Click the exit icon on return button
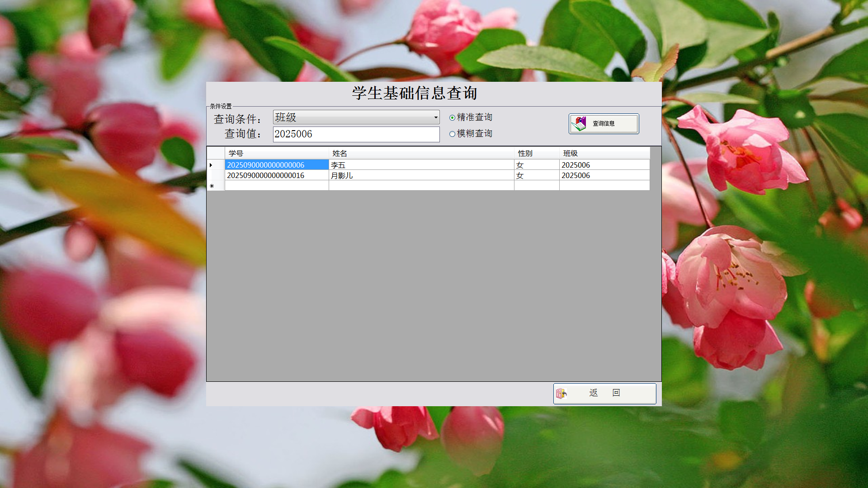This screenshot has width=868, height=488. coord(561,393)
